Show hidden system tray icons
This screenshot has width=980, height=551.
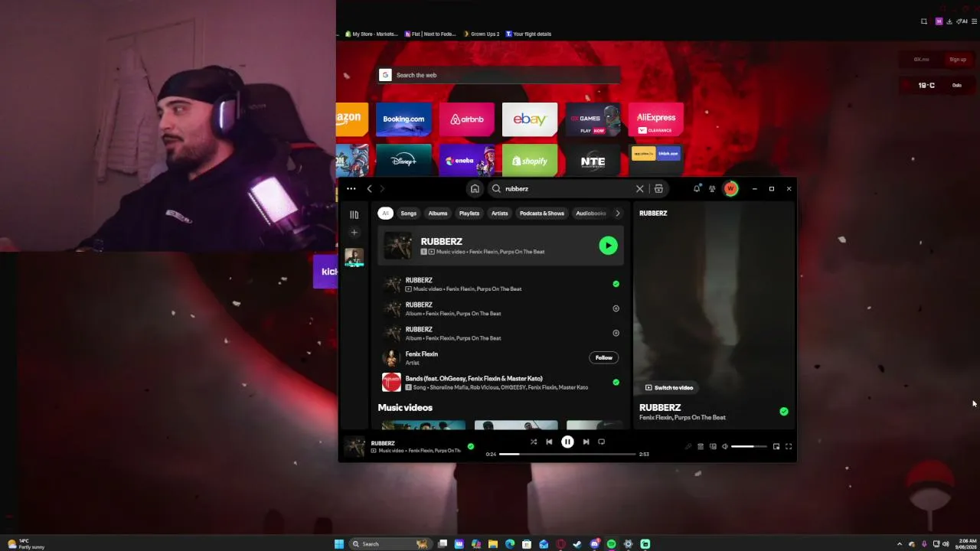(x=900, y=544)
